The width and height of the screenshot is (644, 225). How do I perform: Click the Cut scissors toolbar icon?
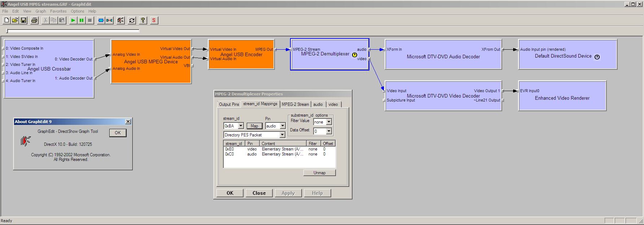45,20
